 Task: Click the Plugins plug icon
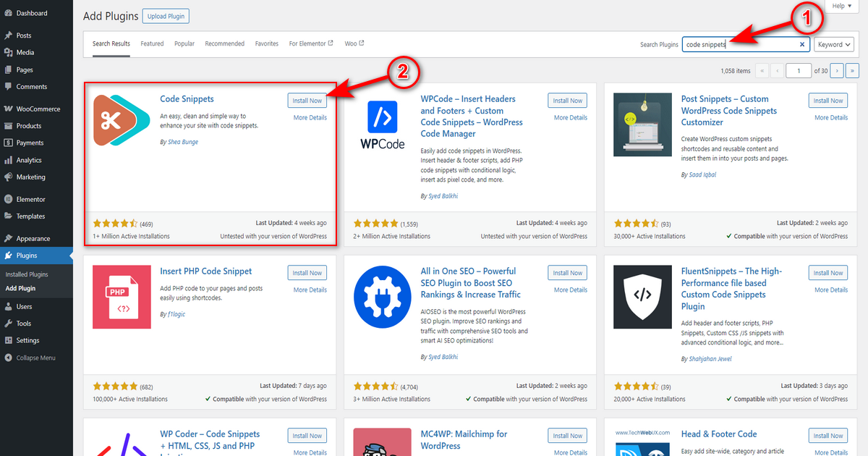click(x=8, y=256)
